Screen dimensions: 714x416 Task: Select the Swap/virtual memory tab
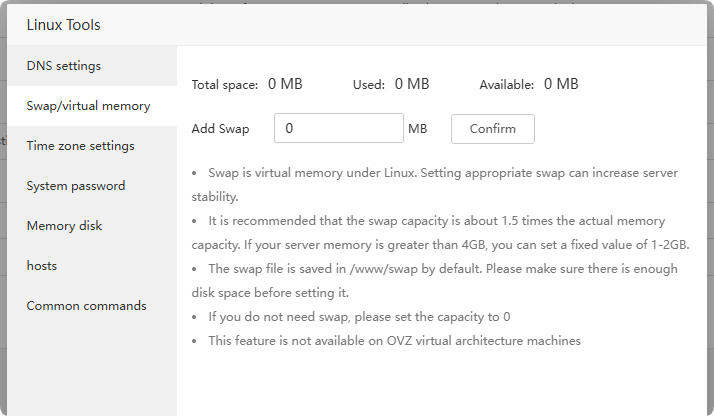[x=88, y=106]
